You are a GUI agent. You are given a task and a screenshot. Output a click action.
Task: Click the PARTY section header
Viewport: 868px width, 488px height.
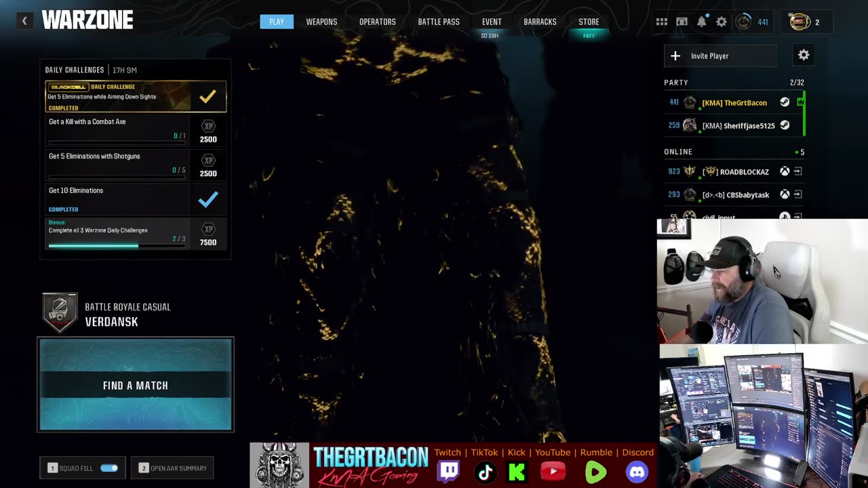(676, 83)
